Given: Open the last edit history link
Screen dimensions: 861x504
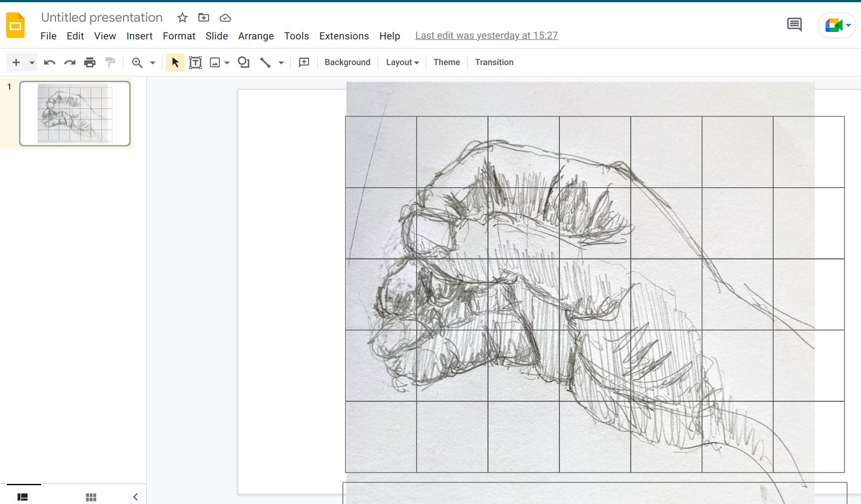Looking at the screenshot, I should (x=486, y=35).
